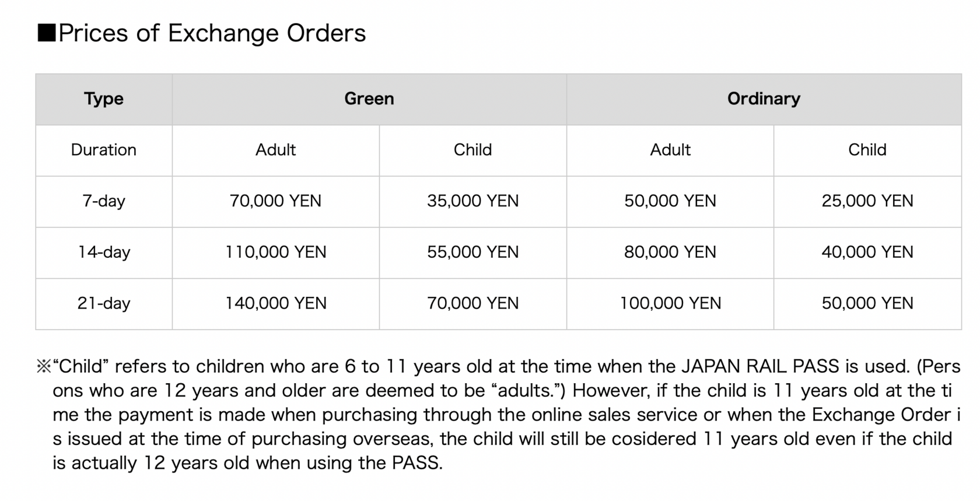Click the 21-day row label
Screen dimensions: 980x501
[x=104, y=304]
